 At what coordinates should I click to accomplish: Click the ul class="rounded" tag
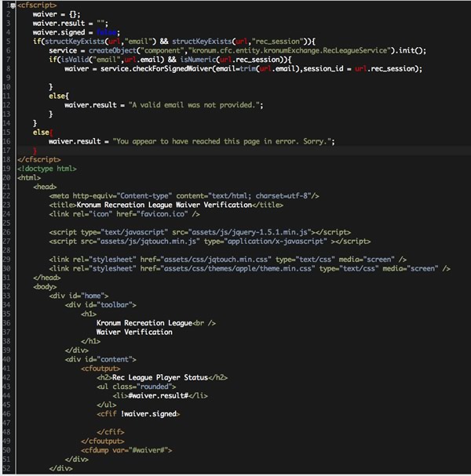pos(136,387)
